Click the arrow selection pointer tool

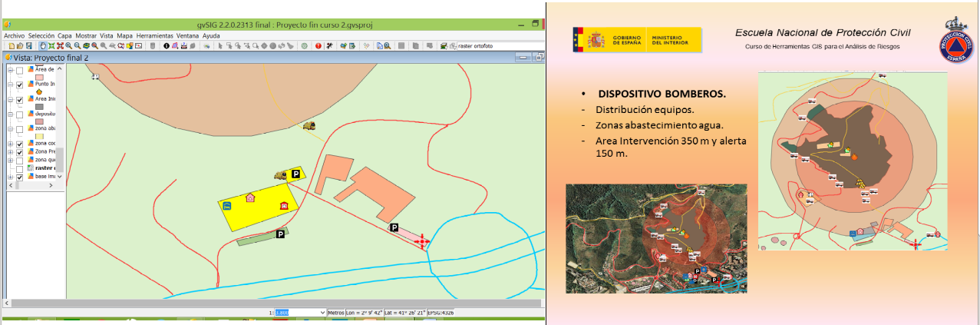pos(219,46)
